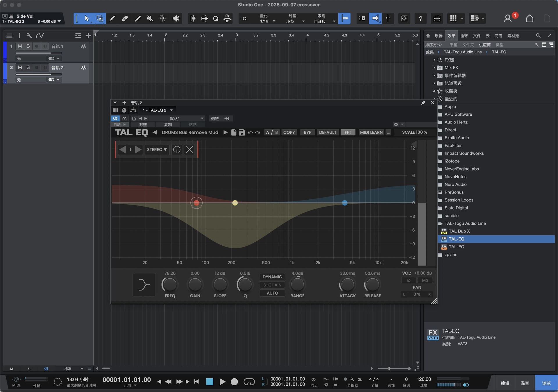Open the video player film icon
This screenshot has width=558, height=392.
click(x=437, y=19)
